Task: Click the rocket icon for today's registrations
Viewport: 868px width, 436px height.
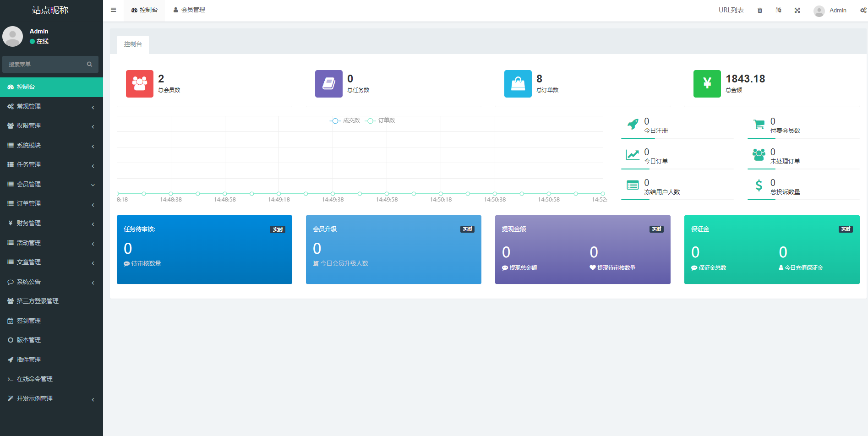Action: 633,125
